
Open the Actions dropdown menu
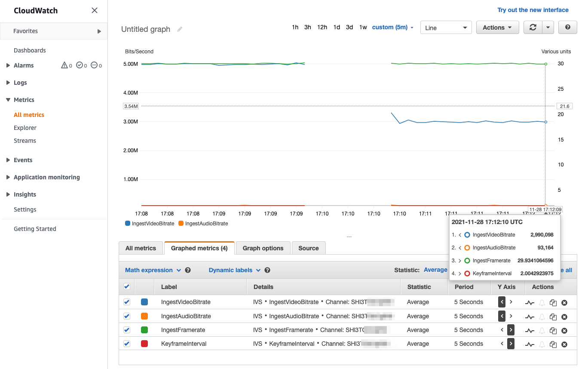point(497,28)
